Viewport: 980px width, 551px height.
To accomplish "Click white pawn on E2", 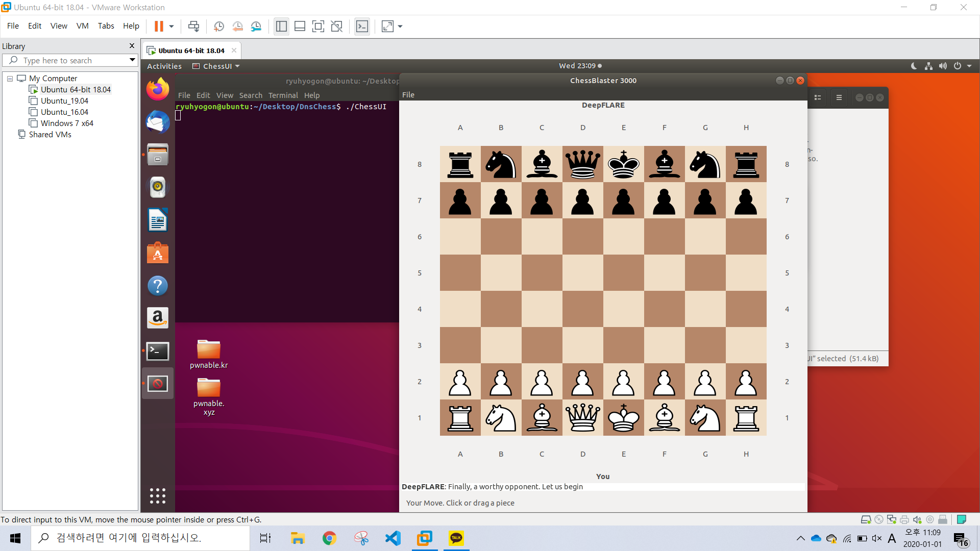I will (x=623, y=382).
